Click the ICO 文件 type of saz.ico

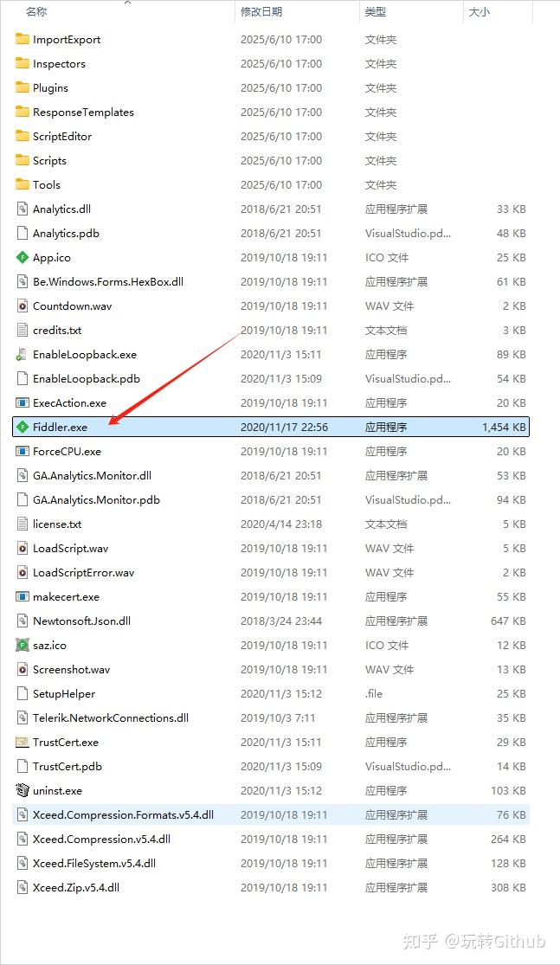point(387,645)
